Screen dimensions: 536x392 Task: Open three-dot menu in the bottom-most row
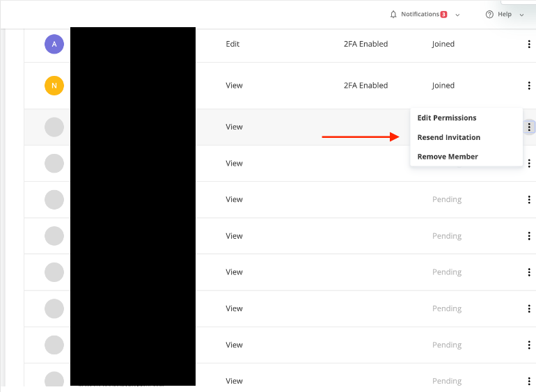pyautogui.click(x=529, y=381)
